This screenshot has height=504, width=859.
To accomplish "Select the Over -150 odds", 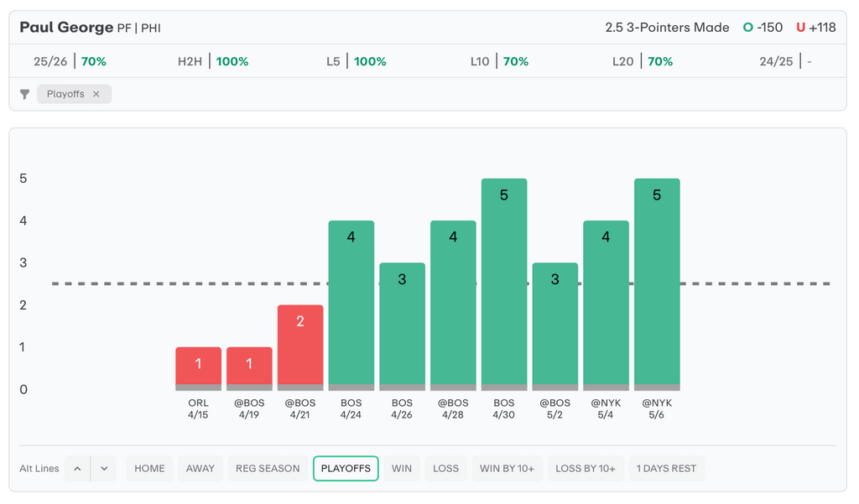I will tap(763, 28).
